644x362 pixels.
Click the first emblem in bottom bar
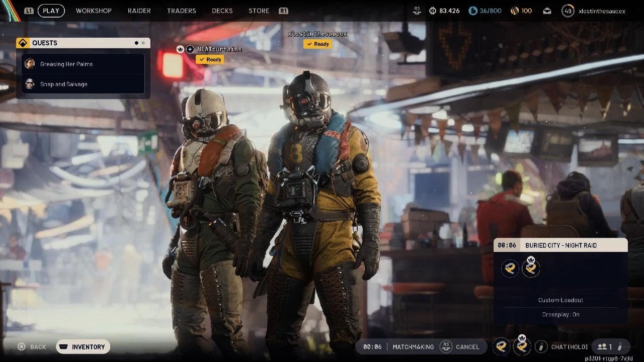501,346
